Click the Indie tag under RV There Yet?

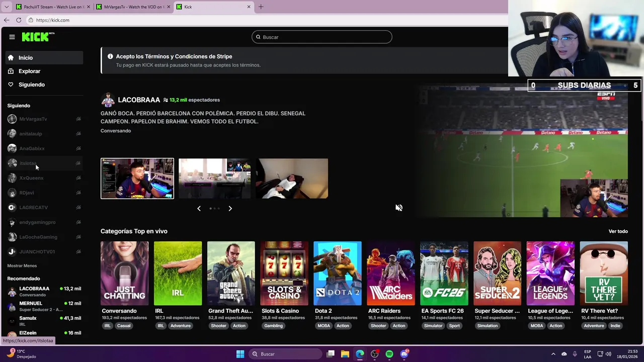(x=615, y=326)
